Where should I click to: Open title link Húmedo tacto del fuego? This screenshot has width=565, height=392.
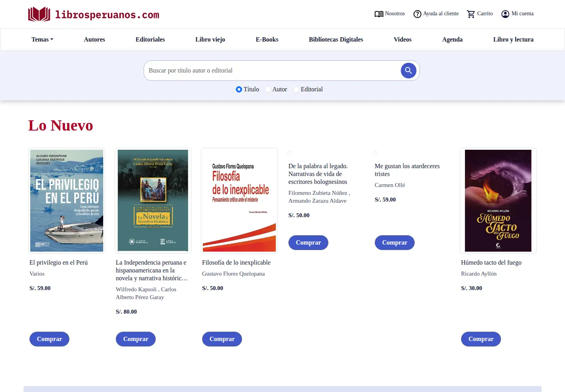(491, 263)
